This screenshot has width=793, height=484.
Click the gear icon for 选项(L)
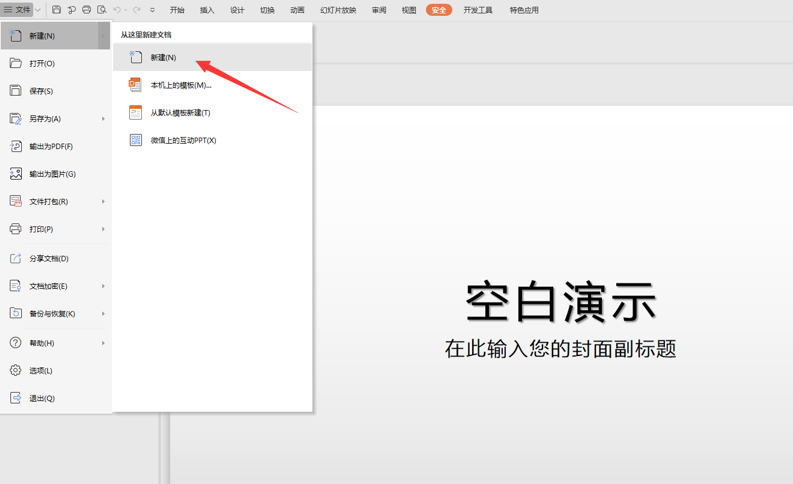(x=16, y=370)
